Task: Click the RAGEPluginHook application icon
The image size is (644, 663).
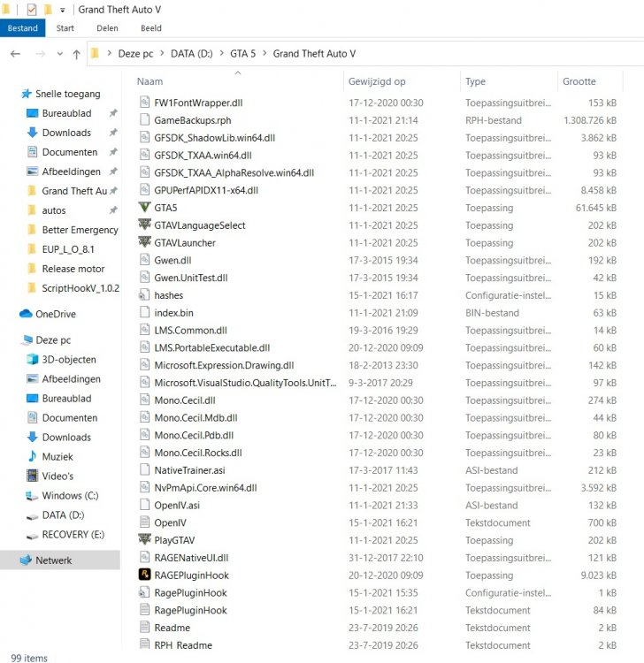Action: click(145, 575)
